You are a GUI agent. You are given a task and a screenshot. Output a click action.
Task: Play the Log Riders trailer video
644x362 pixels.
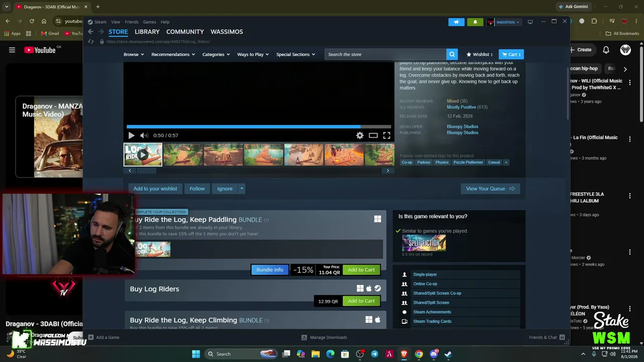(x=131, y=135)
